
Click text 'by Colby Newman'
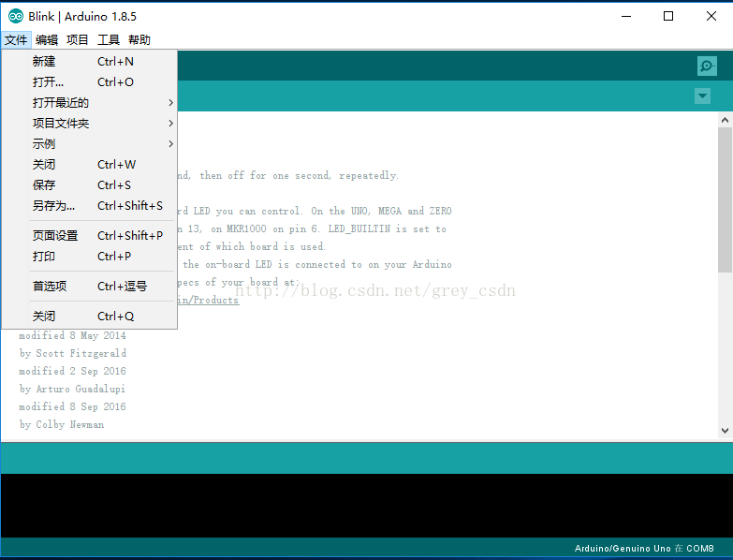[x=62, y=424]
